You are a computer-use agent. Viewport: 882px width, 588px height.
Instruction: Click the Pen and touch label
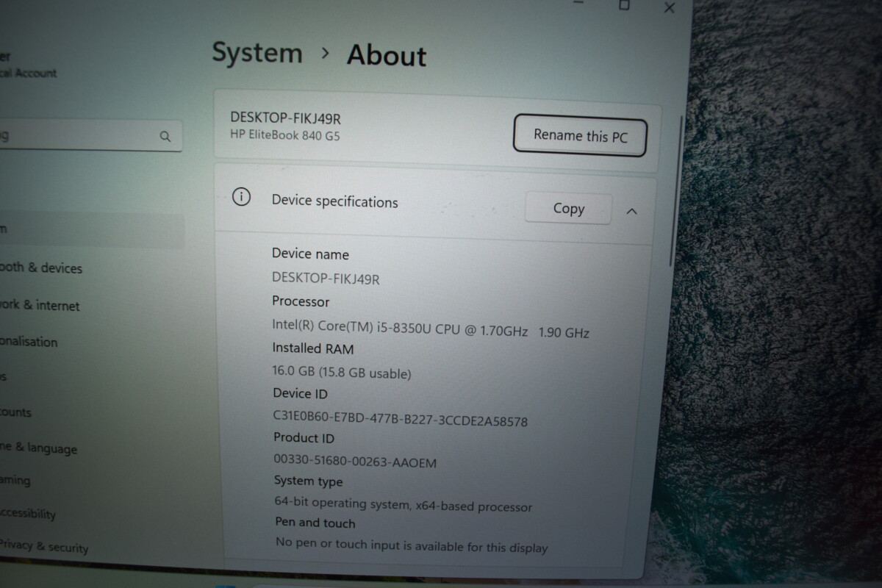coord(315,523)
